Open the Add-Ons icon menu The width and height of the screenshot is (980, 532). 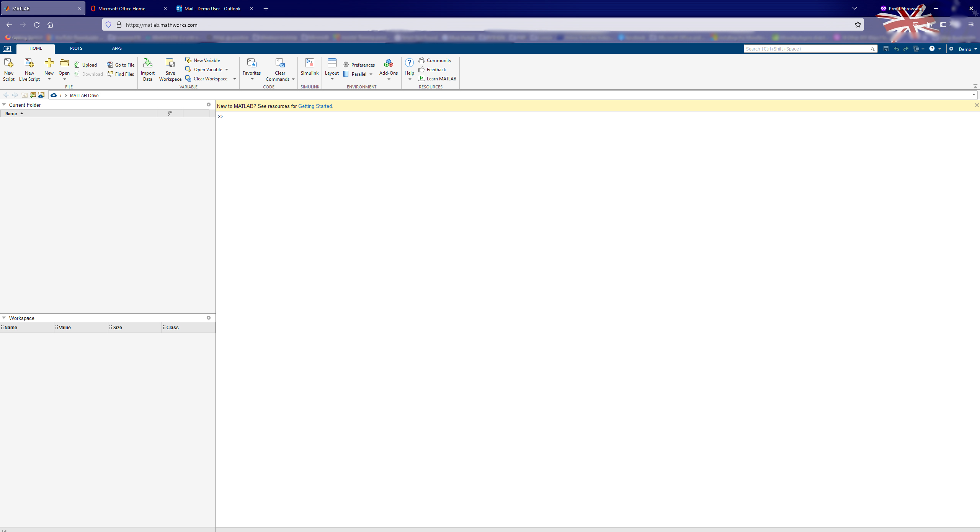pyautogui.click(x=388, y=64)
